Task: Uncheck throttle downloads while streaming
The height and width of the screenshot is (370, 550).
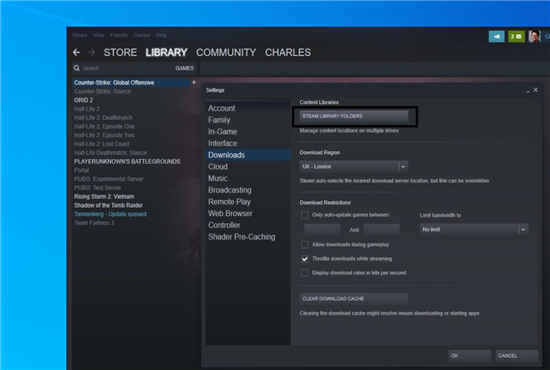Action: 305,259
